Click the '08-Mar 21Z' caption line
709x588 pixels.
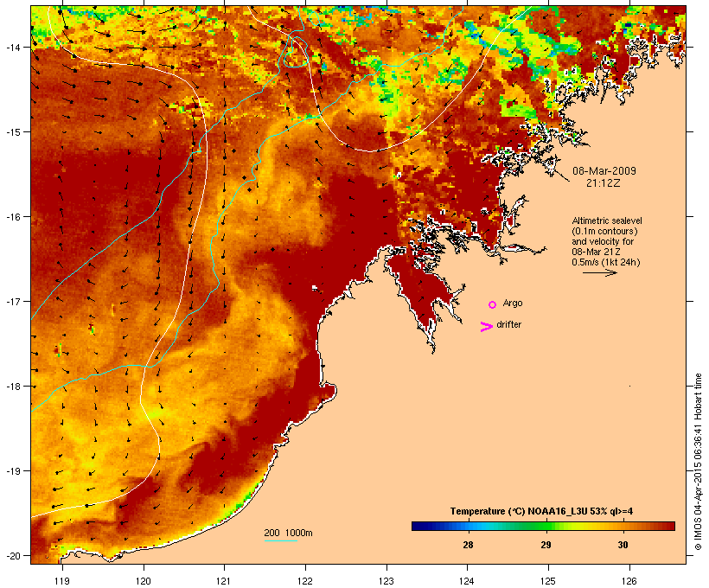click(596, 252)
